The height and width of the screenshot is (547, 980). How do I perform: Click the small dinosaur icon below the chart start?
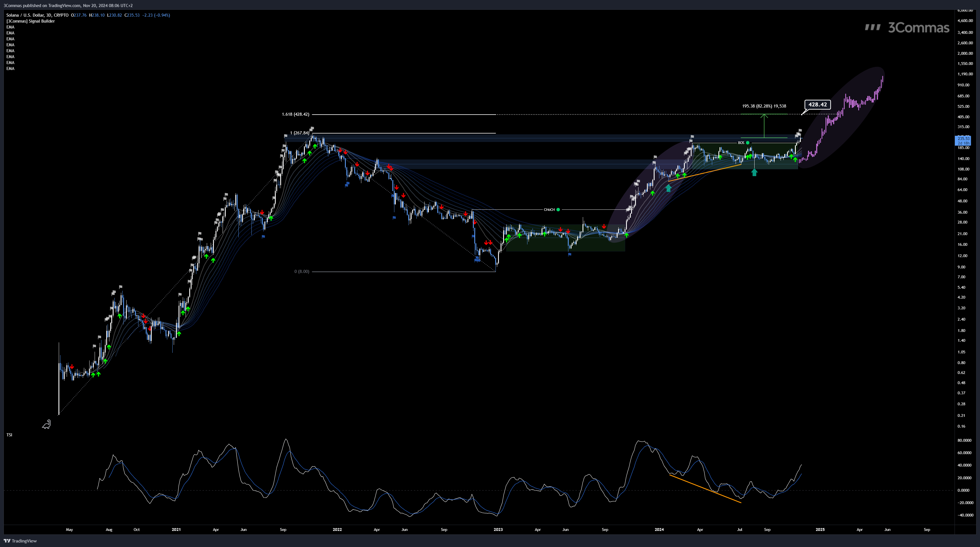(46, 424)
